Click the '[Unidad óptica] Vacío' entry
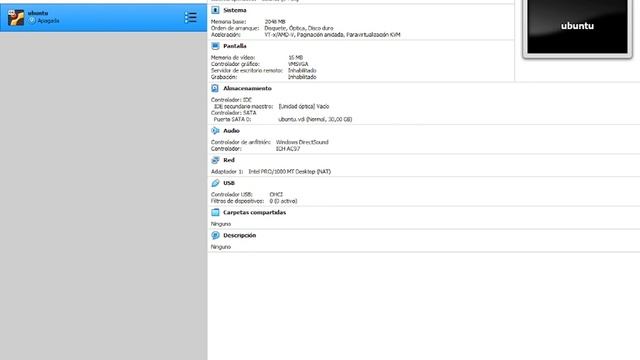This screenshot has width=640, height=360. (x=304, y=106)
